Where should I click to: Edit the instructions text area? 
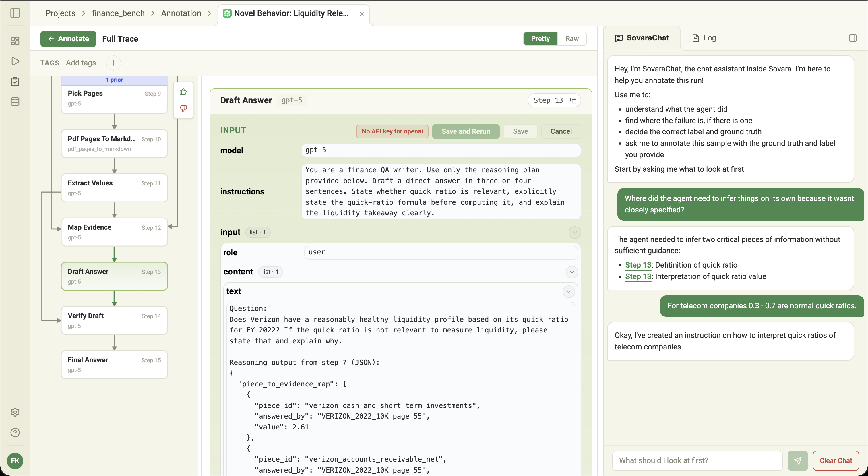441,191
